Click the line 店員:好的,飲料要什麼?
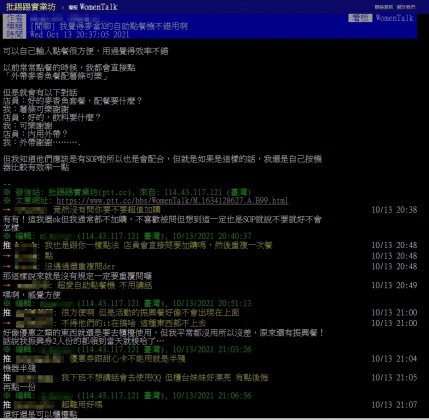The height and width of the screenshot is (420, 429). coord(52,117)
